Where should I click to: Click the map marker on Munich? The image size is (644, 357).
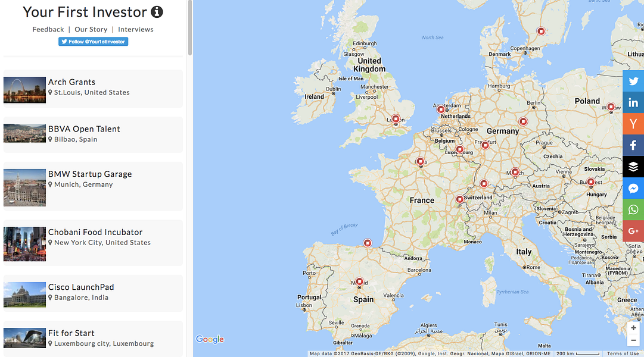(515, 173)
